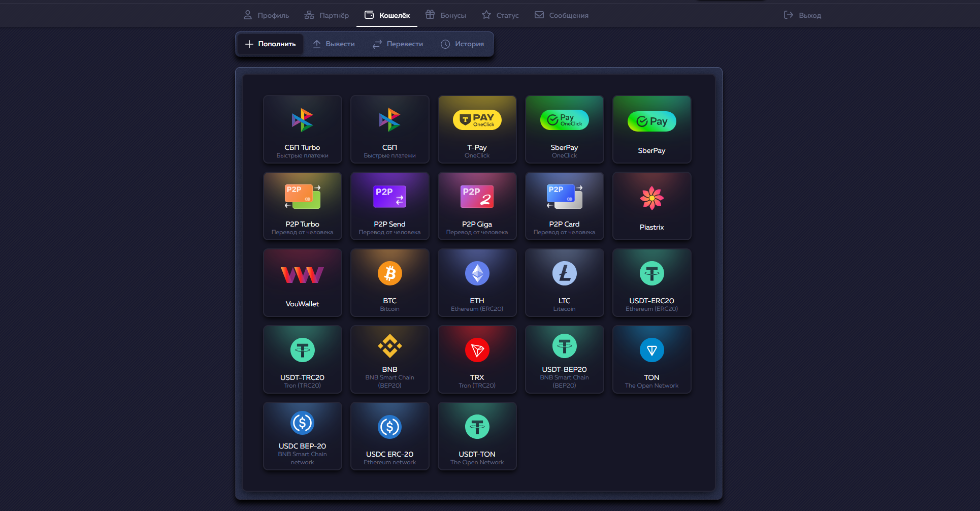Screen dimensions: 980x511
Task: Choose the SberPay OneClick logo
Action: click(x=565, y=120)
